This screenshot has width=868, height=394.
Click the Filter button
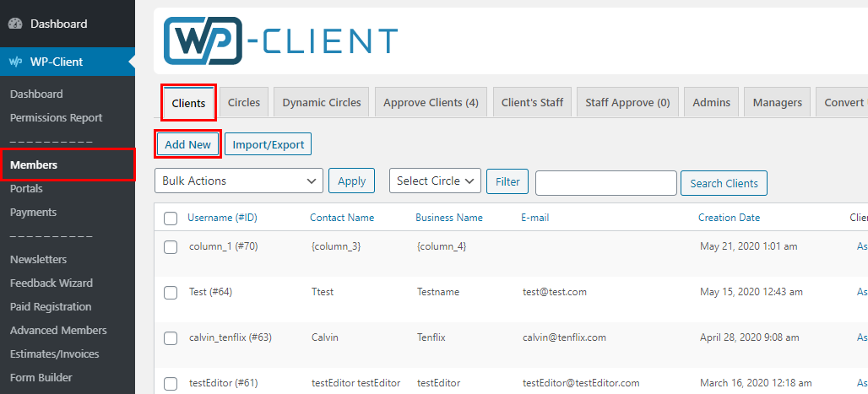[507, 181]
